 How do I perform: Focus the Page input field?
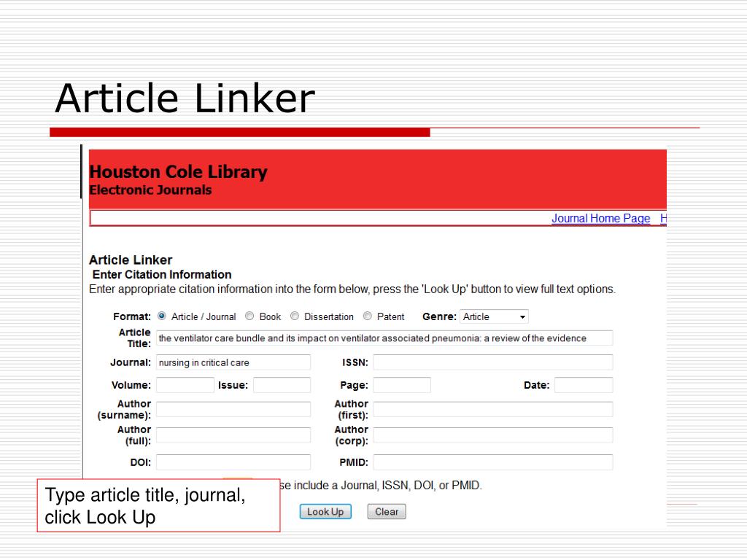tap(402, 385)
